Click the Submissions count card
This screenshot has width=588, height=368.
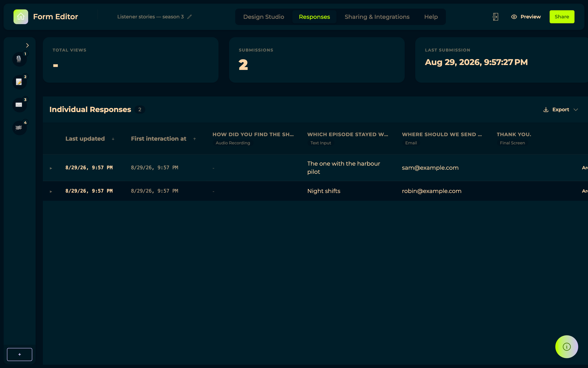pyautogui.click(x=317, y=60)
